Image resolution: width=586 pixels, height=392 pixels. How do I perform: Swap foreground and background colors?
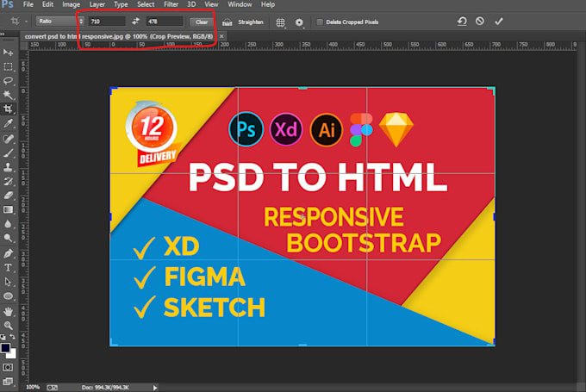pos(13,337)
